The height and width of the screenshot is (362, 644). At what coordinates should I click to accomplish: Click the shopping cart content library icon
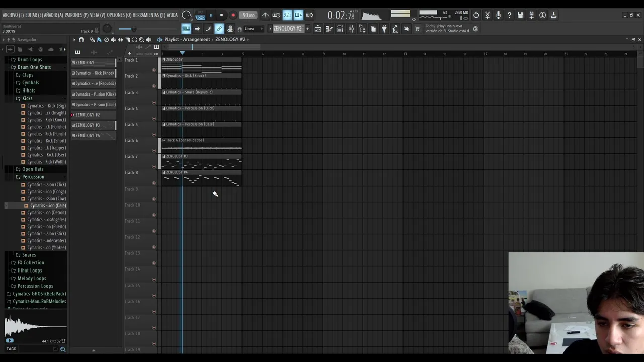pyautogui.click(x=417, y=29)
